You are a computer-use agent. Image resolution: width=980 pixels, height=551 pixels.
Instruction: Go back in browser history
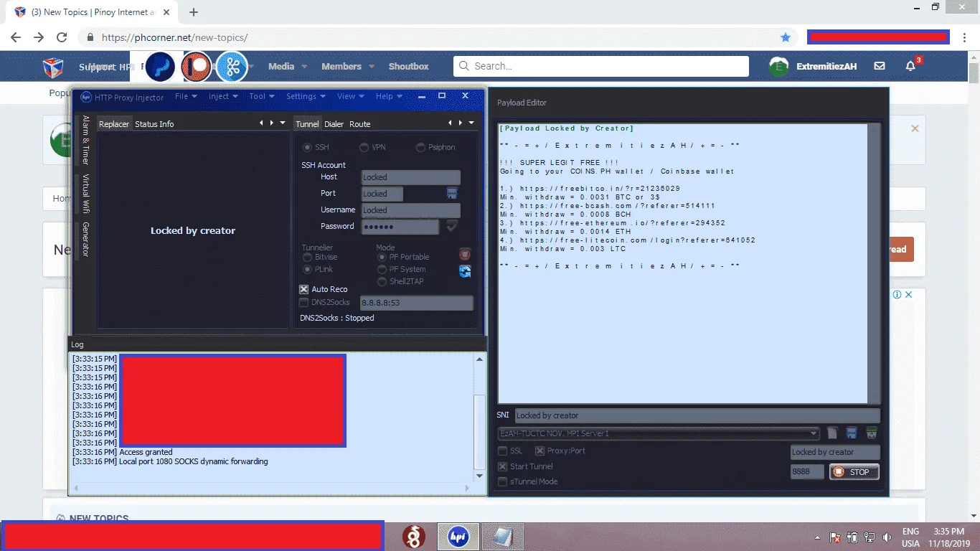click(16, 37)
